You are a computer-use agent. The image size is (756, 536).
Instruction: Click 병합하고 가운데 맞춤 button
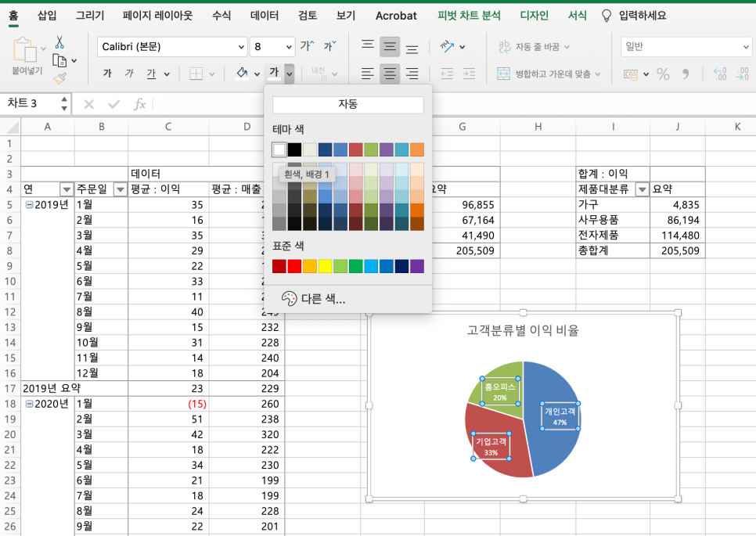coord(549,74)
